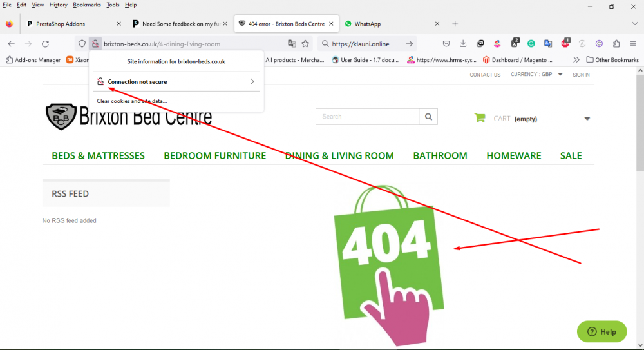The image size is (644, 350).
Task: Open the Downloads panel
Action: [x=463, y=44]
